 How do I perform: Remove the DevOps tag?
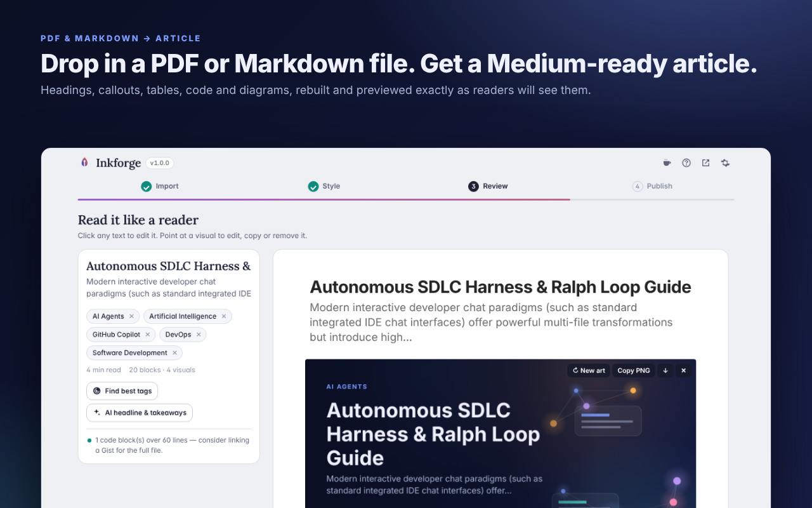pyautogui.click(x=199, y=335)
